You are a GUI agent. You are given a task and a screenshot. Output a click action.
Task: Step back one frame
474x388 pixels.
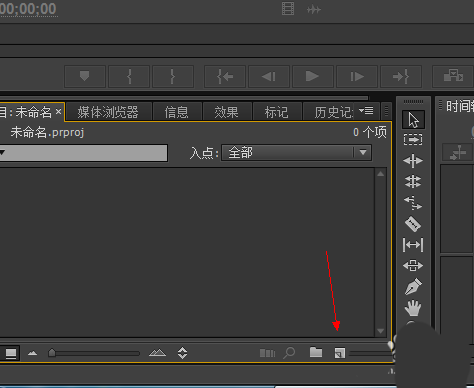269,77
